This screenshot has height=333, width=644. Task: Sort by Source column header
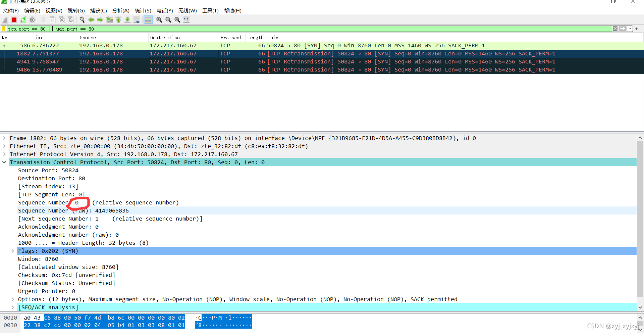113,38
